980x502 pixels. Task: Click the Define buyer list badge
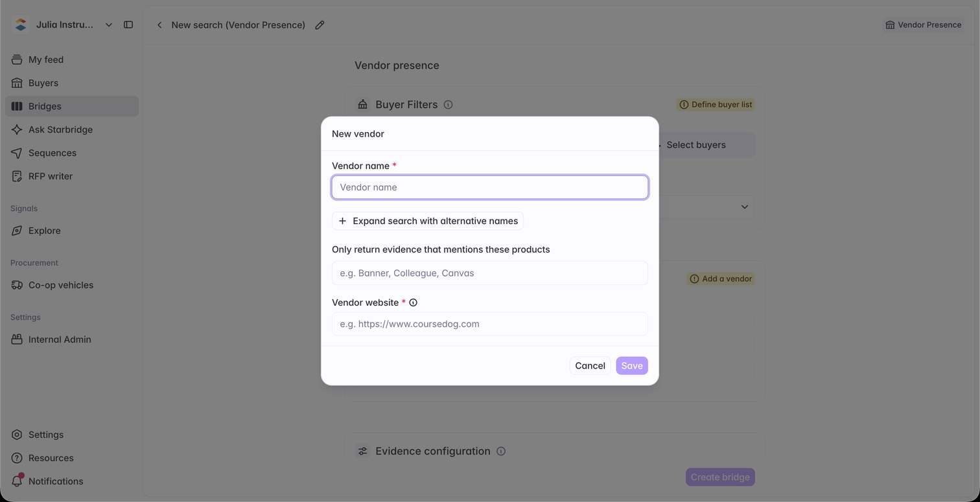tap(716, 104)
